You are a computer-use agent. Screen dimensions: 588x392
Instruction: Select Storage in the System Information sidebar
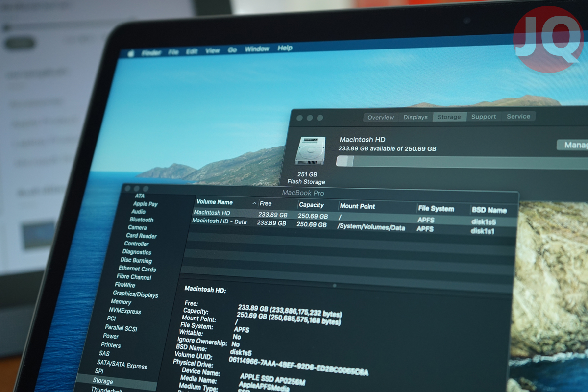[x=103, y=381]
